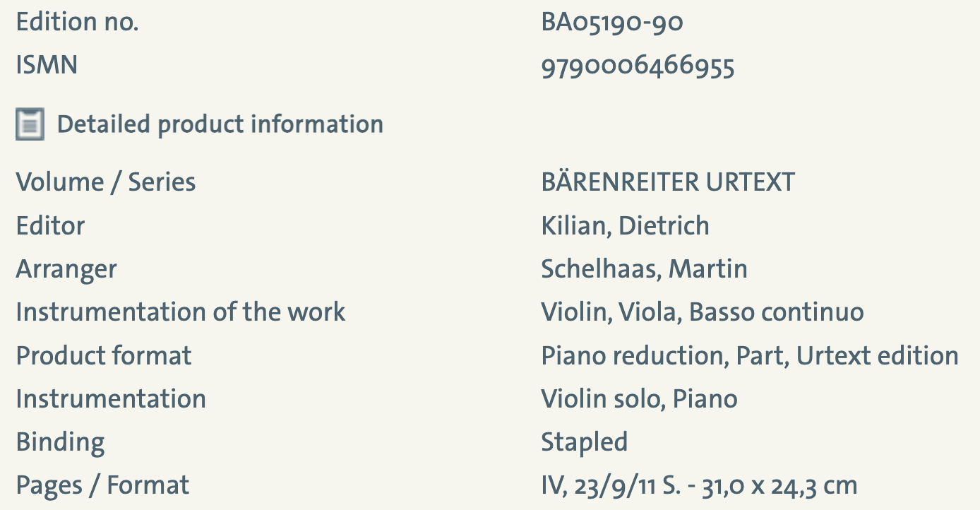
Task: Select the Instrumentation of the work label
Action: click(x=181, y=312)
